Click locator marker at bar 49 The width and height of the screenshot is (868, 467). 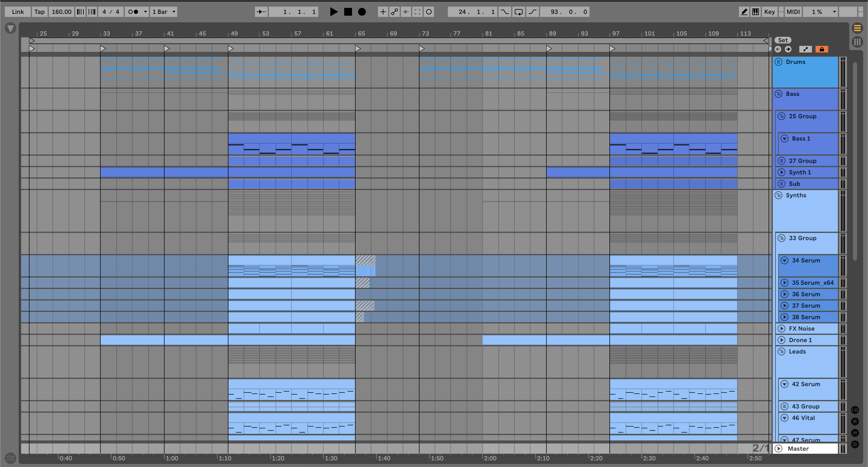click(231, 49)
